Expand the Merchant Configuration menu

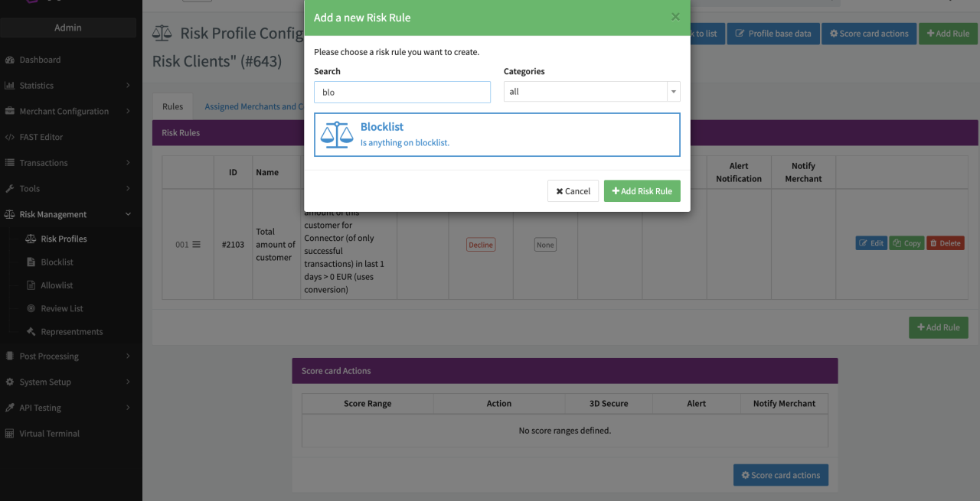tap(70, 111)
